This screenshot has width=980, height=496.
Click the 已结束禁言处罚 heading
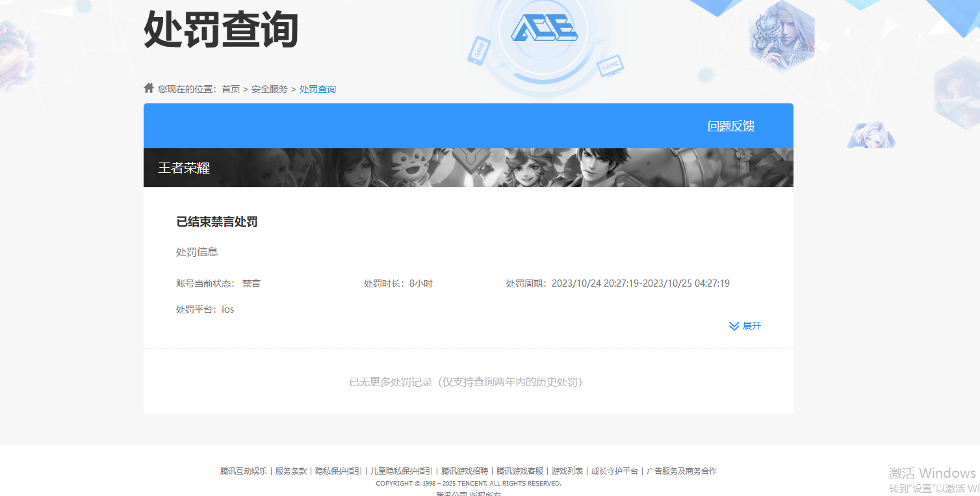(217, 222)
